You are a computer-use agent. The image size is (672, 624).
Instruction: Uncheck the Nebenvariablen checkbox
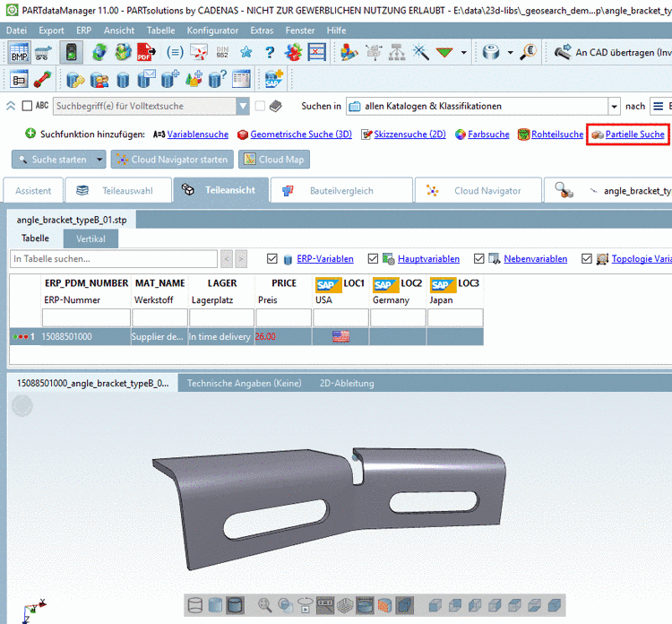point(478,258)
